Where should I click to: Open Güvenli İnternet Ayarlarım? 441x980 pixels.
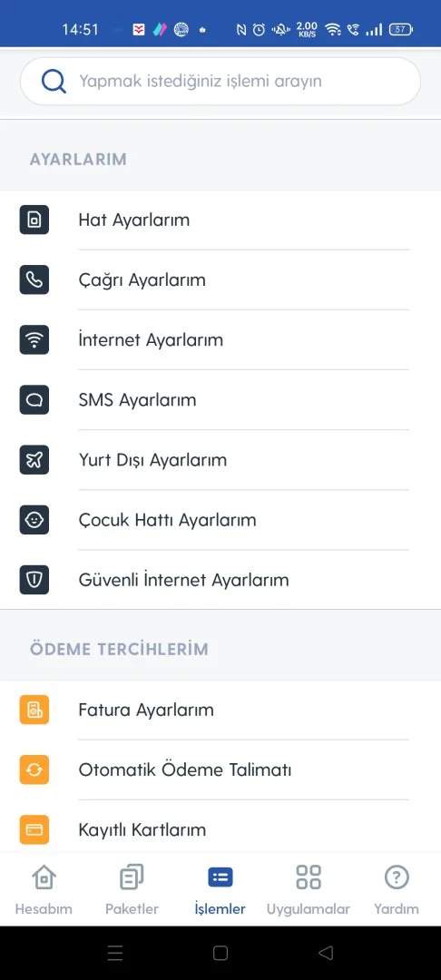[220, 580]
